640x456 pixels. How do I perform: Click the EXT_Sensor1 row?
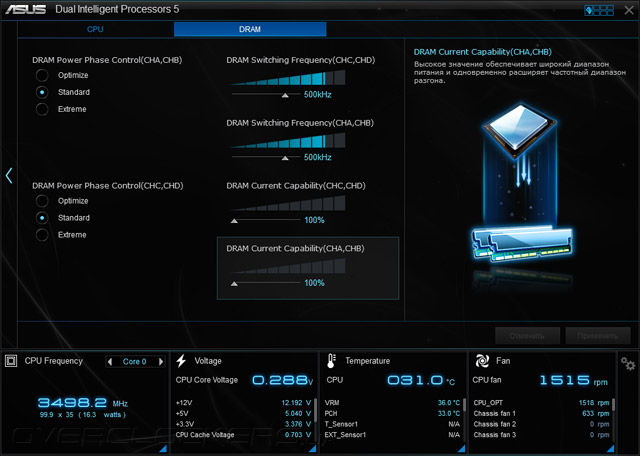(x=392, y=435)
